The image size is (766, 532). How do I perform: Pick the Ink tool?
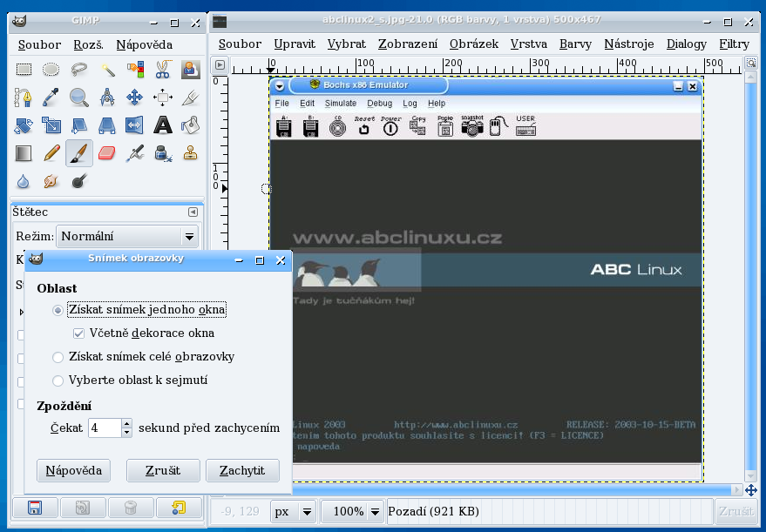163,153
